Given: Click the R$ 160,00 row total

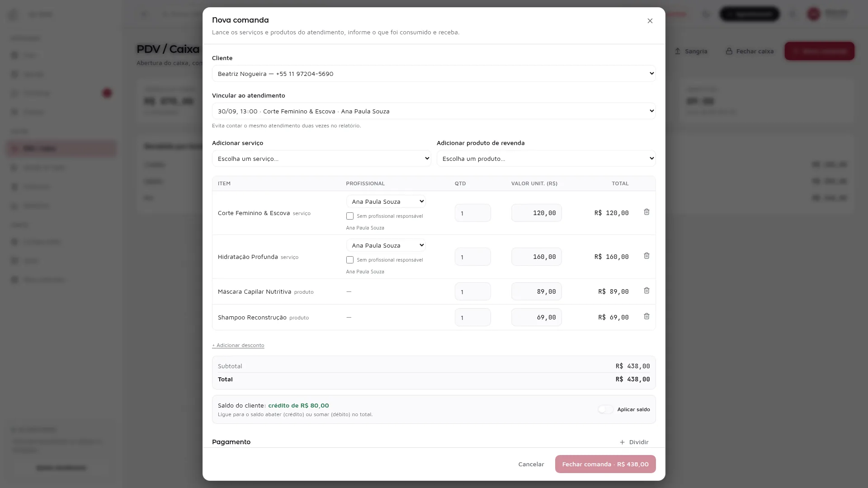Looking at the screenshot, I should tap(611, 257).
